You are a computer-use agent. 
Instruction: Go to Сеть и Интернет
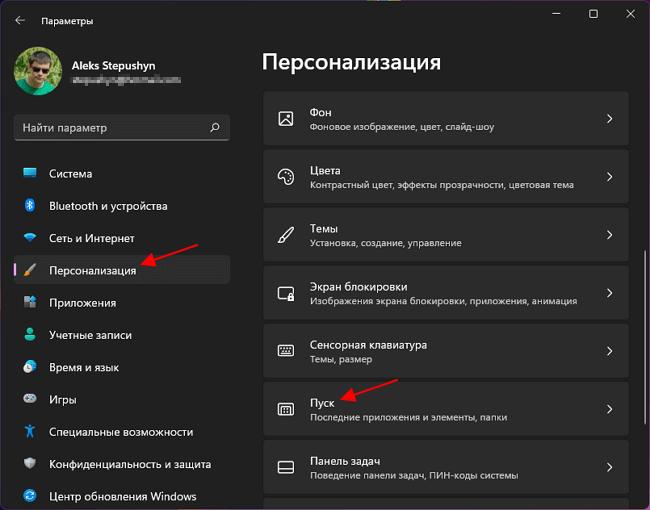(122, 238)
